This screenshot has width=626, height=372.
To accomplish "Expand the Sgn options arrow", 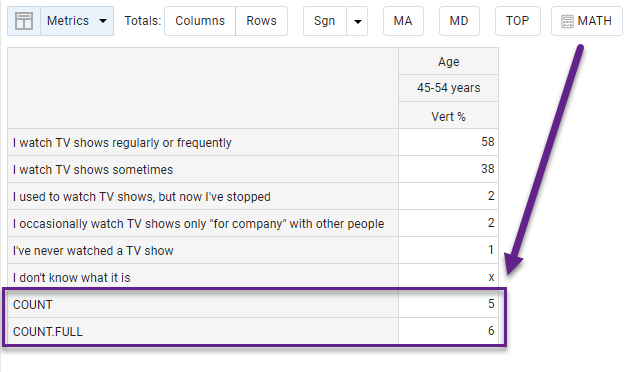I will click(357, 21).
